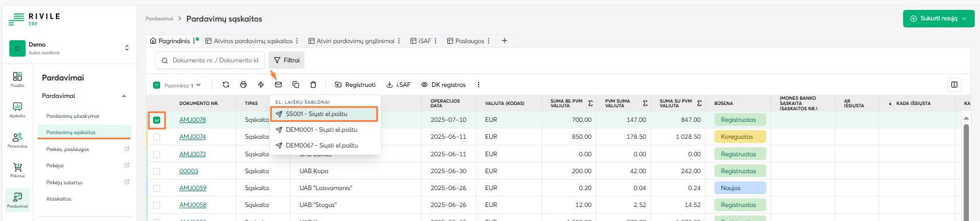This screenshot has height=221, width=980.
Task: Open document link AMJ0073
Action: [x=192, y=154]
